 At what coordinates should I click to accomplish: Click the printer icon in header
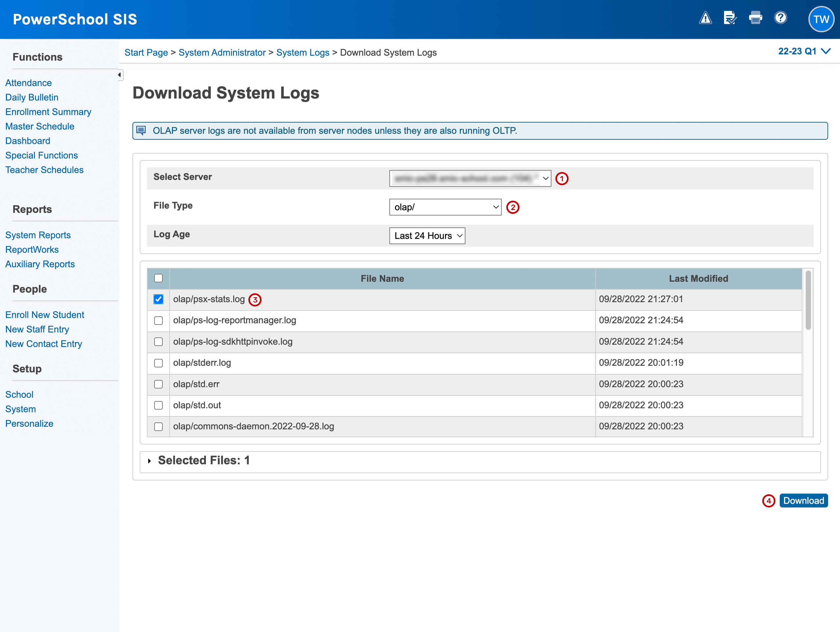pyautogui.click(x=755, y=18)
